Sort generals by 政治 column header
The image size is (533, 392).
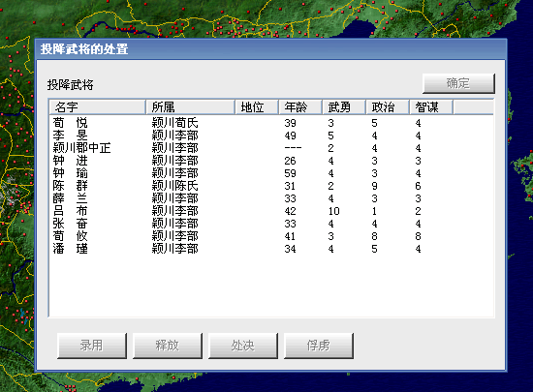tap(388, 107)
